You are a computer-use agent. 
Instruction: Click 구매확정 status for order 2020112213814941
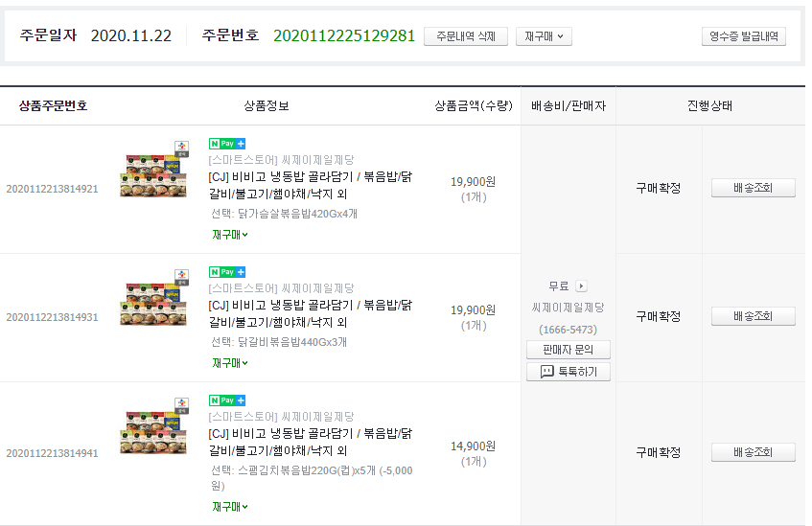(x=659, y=452)
